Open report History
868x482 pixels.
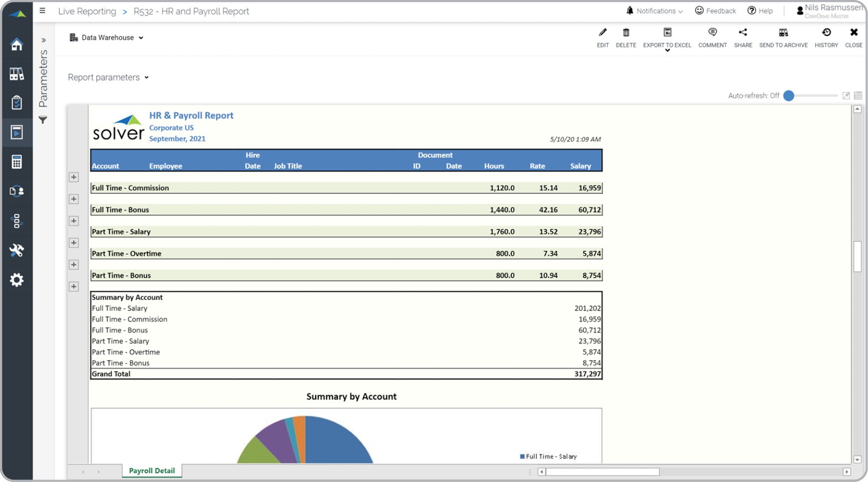[826, 33]
